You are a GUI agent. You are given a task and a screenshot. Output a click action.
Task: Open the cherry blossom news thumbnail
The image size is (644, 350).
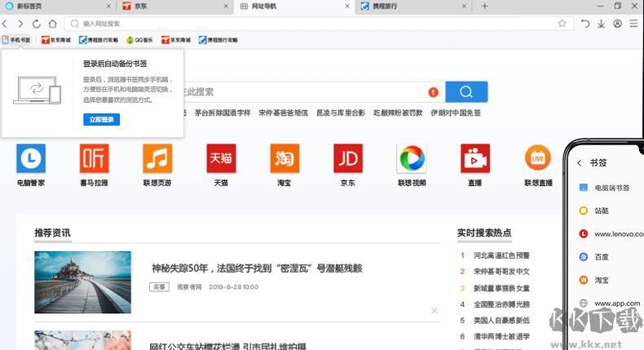click(82, 340)
